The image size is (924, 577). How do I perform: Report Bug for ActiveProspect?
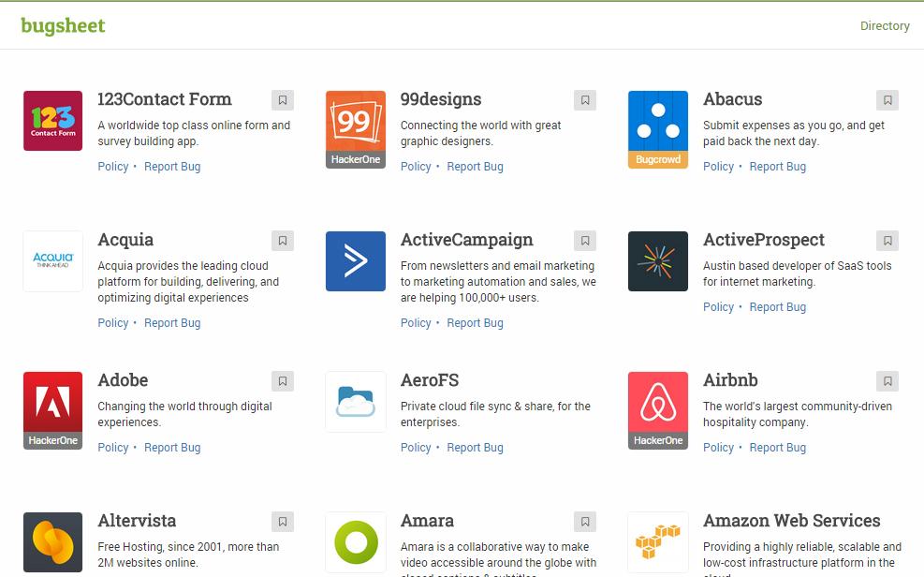point(778,307)
